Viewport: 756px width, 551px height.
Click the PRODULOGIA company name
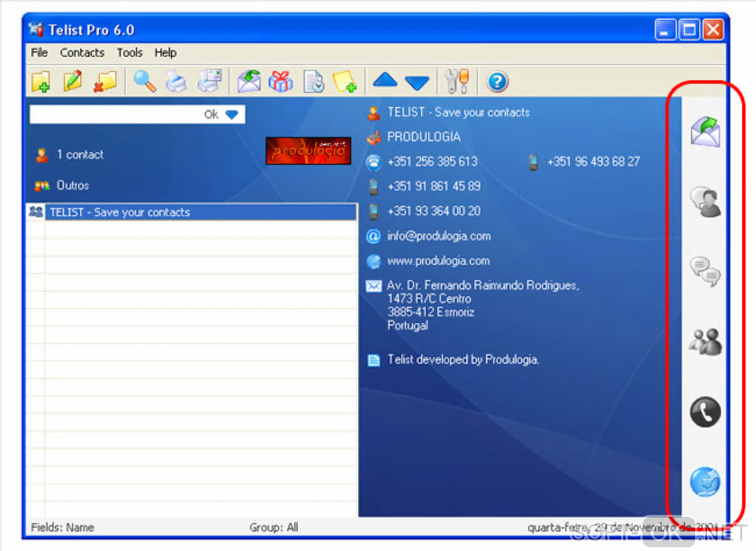pos(424,137)
